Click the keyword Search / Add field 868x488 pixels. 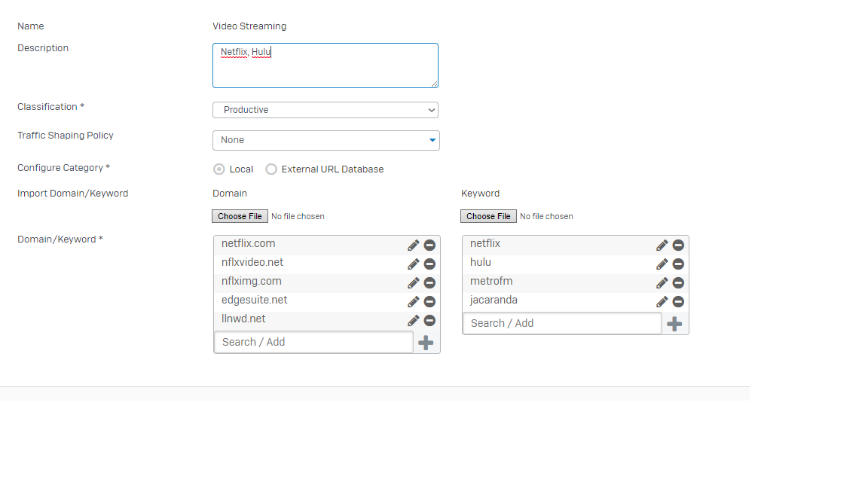click(562, 323)
